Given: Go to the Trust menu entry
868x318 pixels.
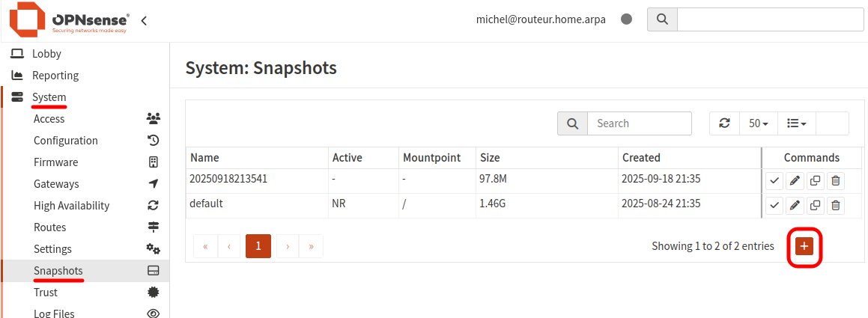Looking at the screenshot, I should tap(46, 293).
